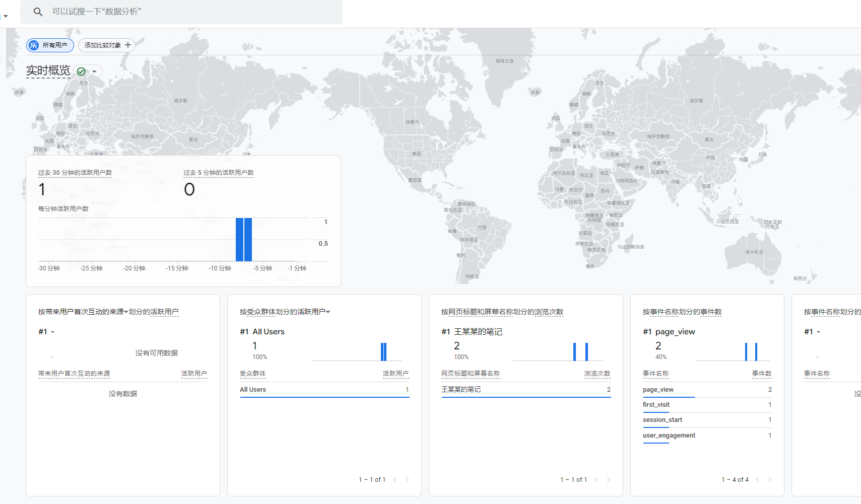Previous page arrow in page title card
This screenshot has width=861, height=504.
[597, 480]
